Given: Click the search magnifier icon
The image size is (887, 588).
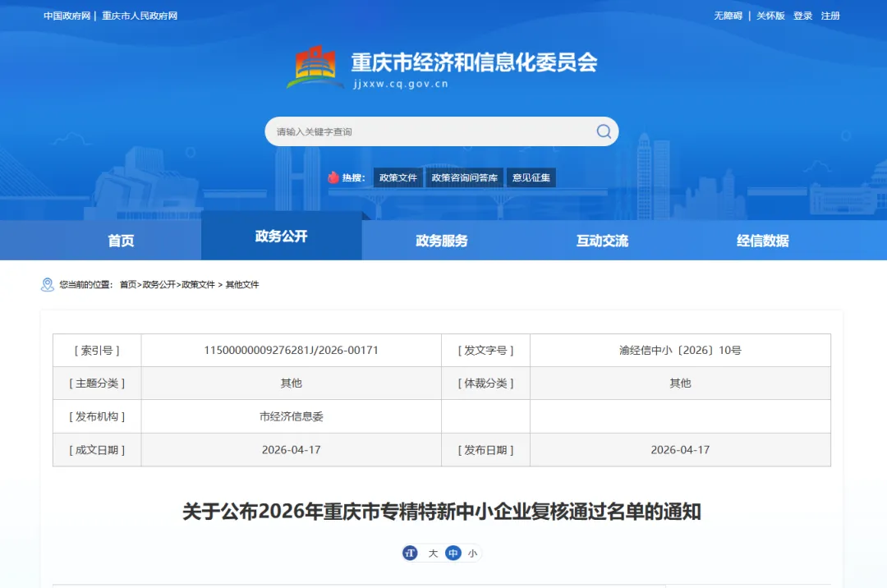Looking at the screenshot, I should (x=604, y=131).
